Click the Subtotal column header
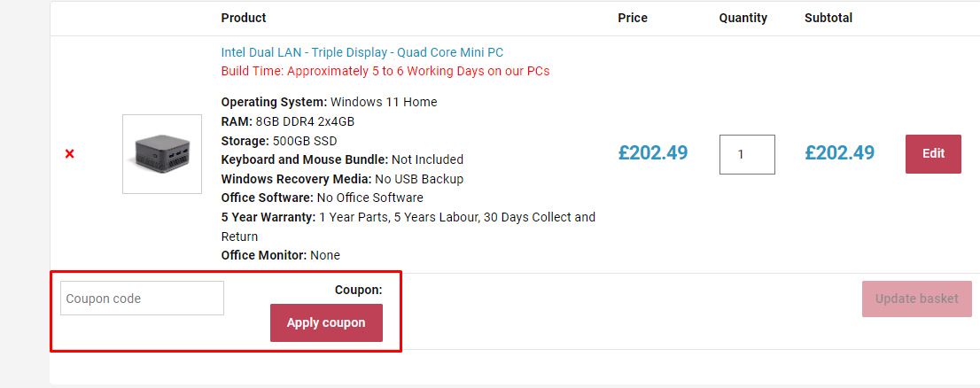 [x=828, y=18]
